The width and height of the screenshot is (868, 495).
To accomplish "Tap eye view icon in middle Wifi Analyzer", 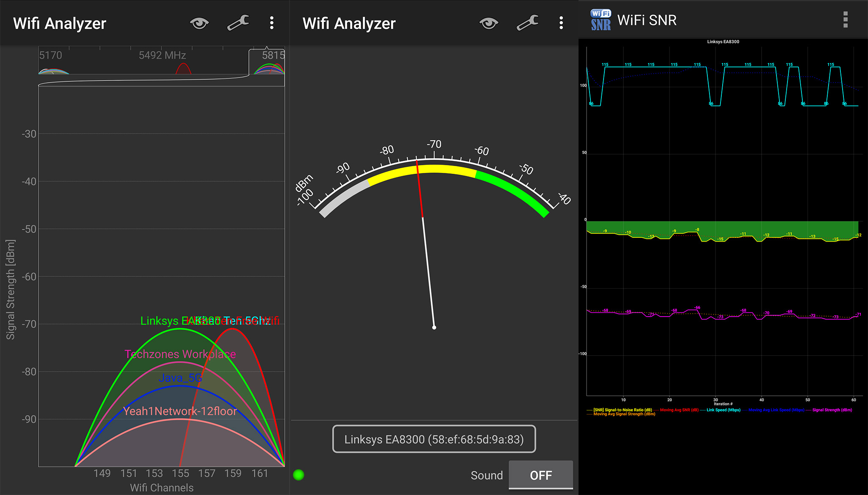I will [489, 23].
